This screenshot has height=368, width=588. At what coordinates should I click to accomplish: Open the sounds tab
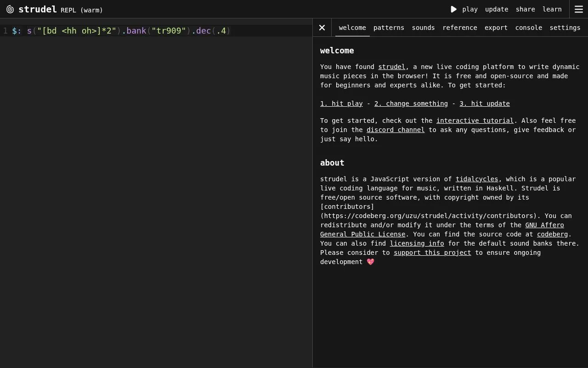tap(423, 28)
